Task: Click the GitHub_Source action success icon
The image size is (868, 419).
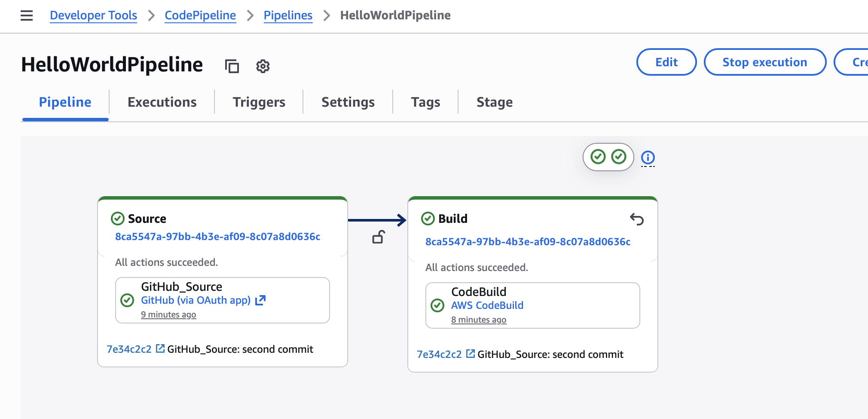Action: tap(127, 300)
